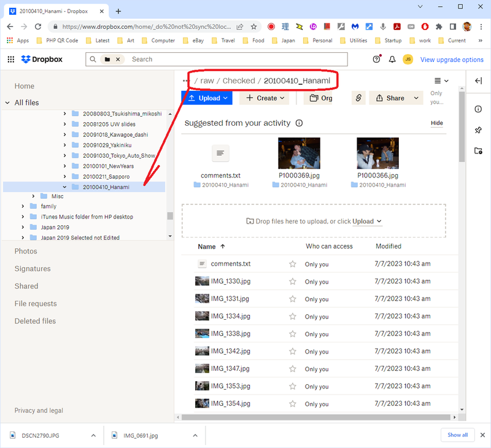Image resolution: width=491 pixels, height=448 pixels.
Task: Hide the suggested activity section
Action: click(x=436, y=123)
